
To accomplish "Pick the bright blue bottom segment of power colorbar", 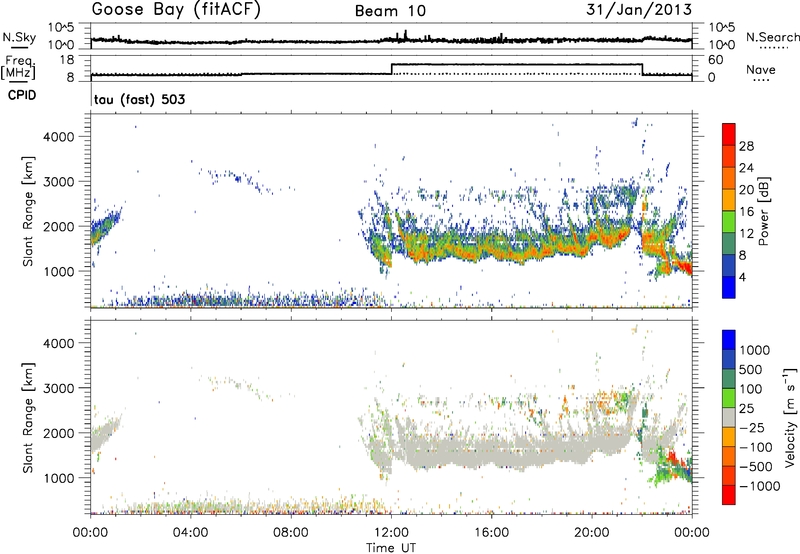I will pos(729,288).
